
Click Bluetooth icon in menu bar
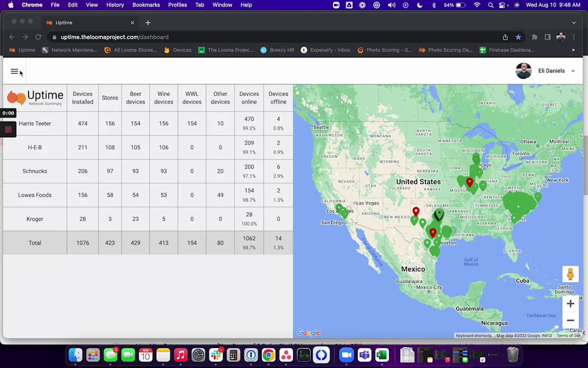(x=434, y=5)
